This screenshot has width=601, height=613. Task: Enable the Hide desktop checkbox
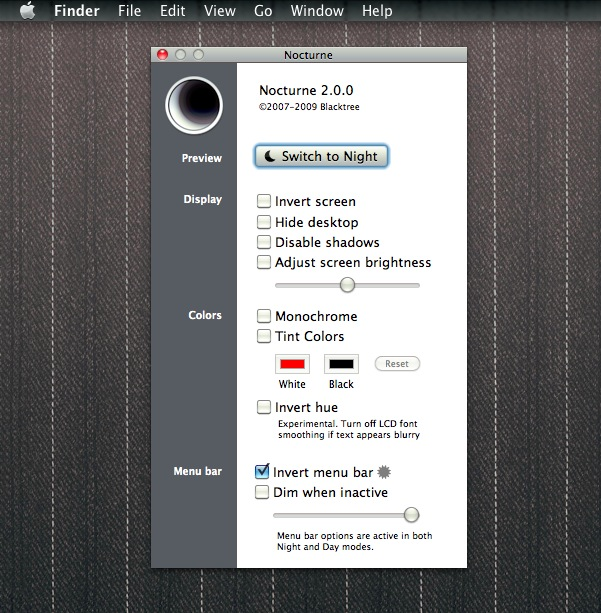tap(264, 222)
